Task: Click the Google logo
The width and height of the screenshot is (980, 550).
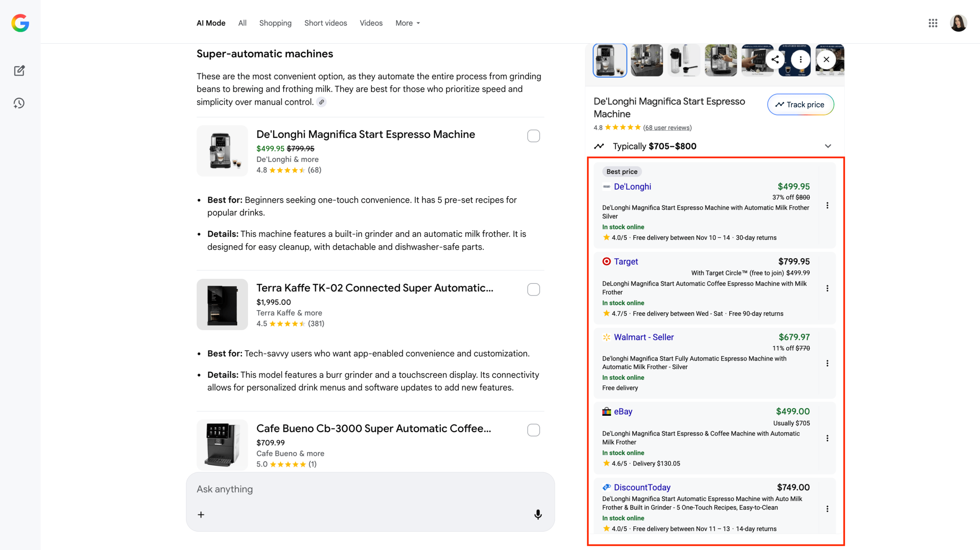Action: [x=20, y=23]
